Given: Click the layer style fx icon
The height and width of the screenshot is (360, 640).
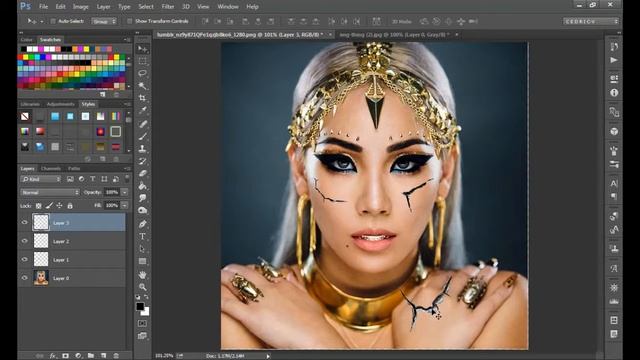Looking at the screenshot, I should point(53,356).
